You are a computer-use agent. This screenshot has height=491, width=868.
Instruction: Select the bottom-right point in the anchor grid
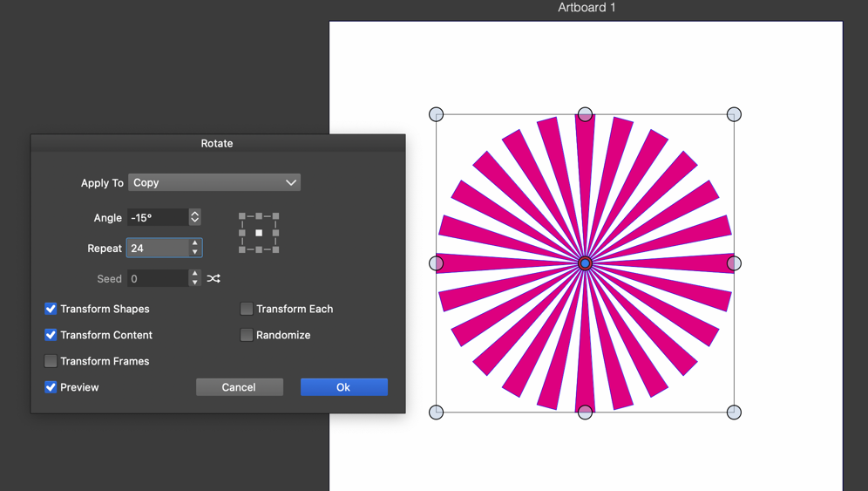(x=275, y=249)
